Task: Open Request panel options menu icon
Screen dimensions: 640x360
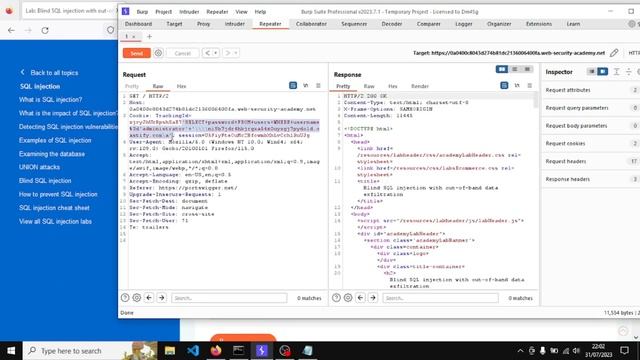Action: click(x=318, y=85)
